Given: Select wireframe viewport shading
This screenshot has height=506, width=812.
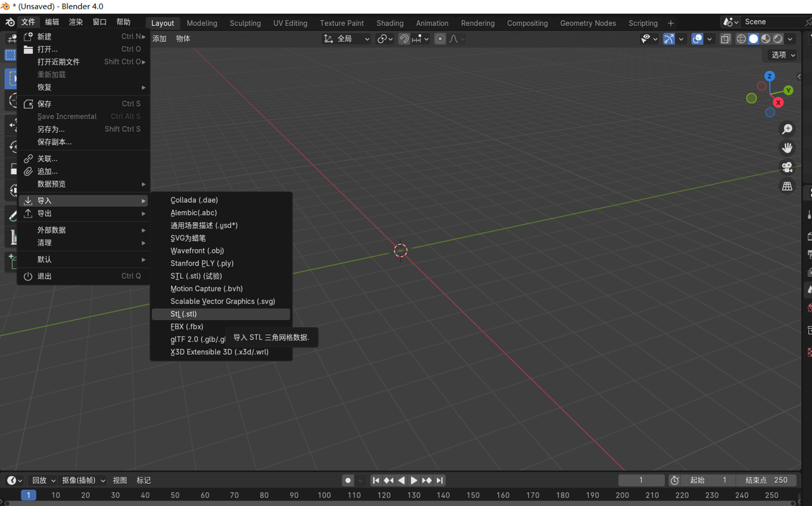Looking at the screenshot, I should point(741,39).
